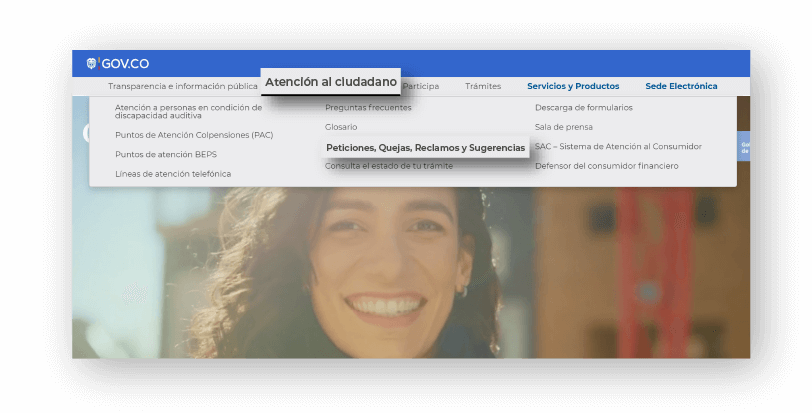Click the GOV.CO logo
This screenshot has width=812, height=413.
click(118, 64)
